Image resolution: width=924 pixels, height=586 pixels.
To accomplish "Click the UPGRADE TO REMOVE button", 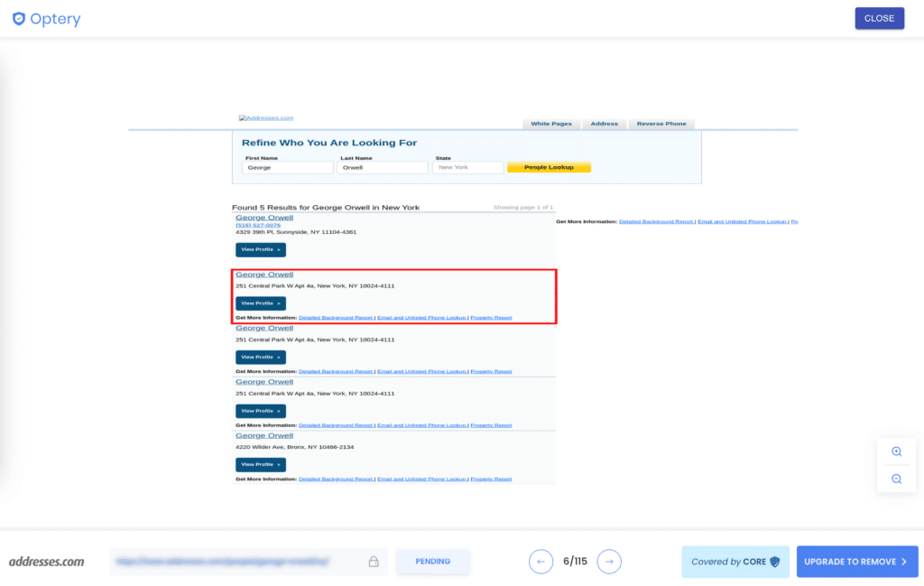I will (x=856, y=562).
